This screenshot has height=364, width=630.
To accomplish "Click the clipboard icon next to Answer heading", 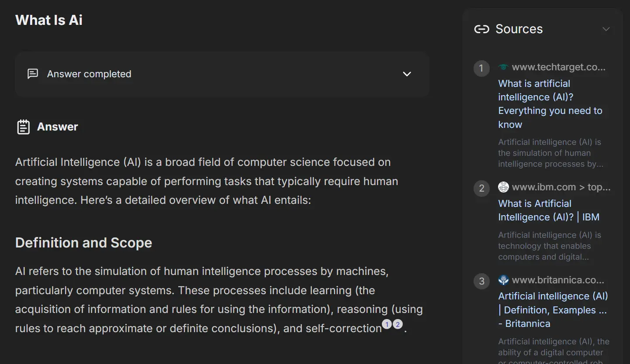I will point(24,126).
